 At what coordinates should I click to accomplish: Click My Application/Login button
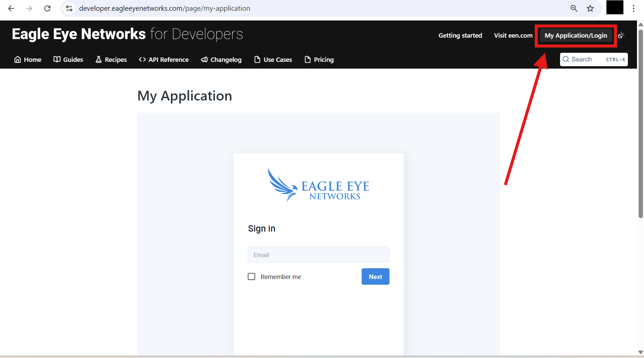(x=576, y=35)
